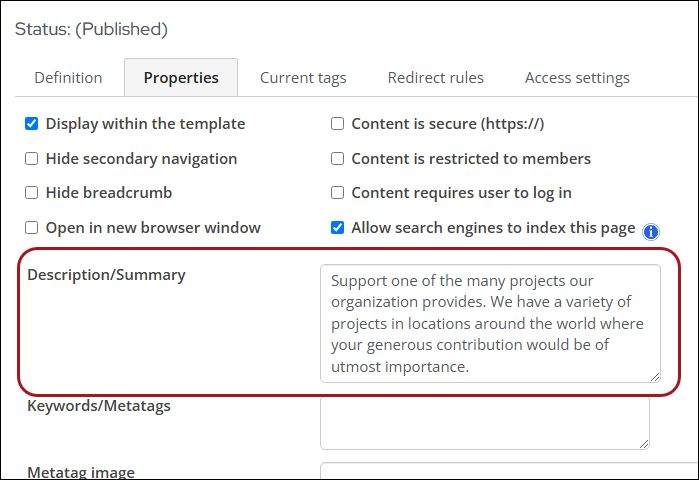Open the Current tags tab
Image resolution: width=699 pixels, height=480 pixels.
(x=303, y=78)
